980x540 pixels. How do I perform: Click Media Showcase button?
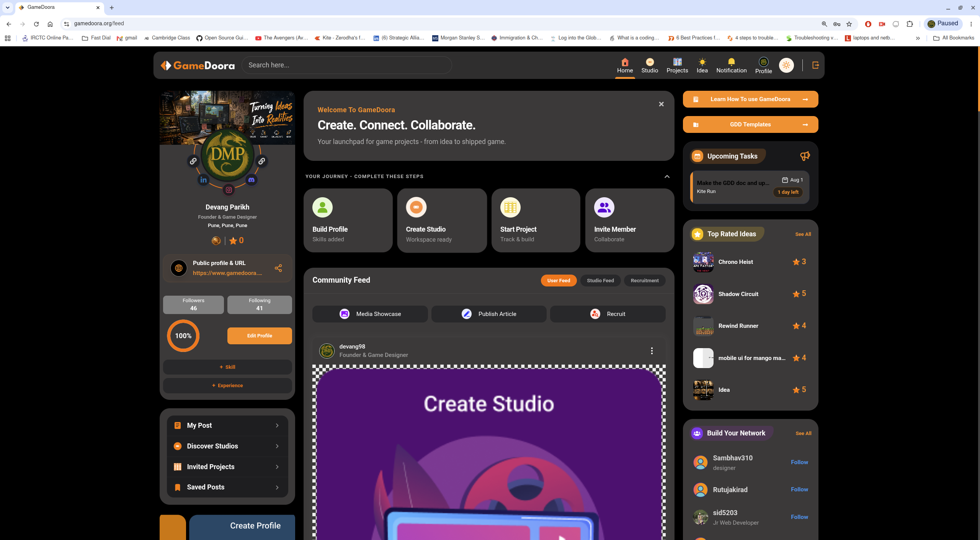point(370,314)
